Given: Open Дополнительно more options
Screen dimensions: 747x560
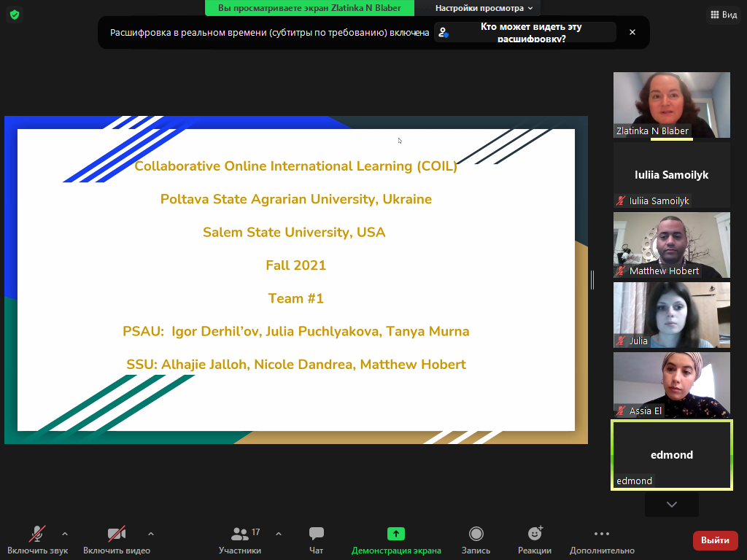Looking at the screenshot, I should click(x=602, y=541).
